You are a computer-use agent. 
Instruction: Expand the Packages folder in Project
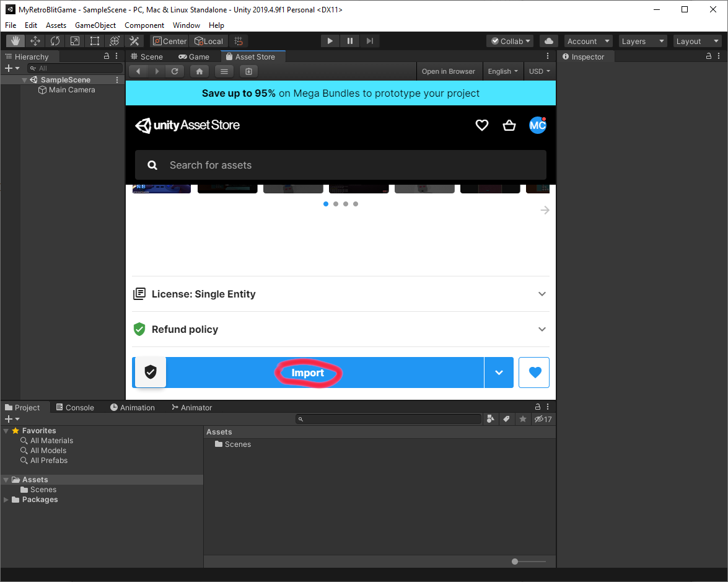pyautogui.click(x=6, y=500)
